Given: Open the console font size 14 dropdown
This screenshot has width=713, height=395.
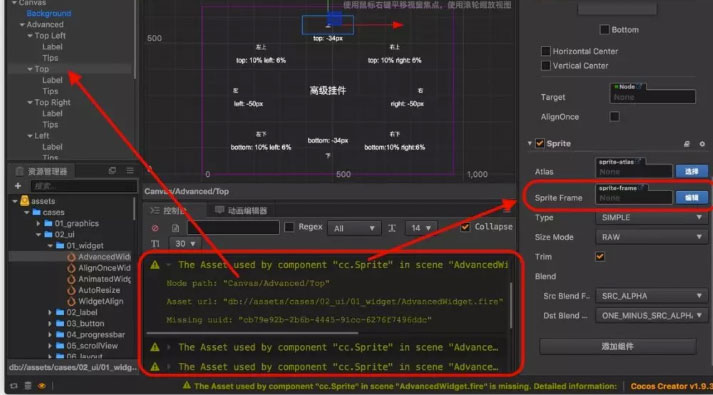Looking at the screenshot, I should click(421, 228).
